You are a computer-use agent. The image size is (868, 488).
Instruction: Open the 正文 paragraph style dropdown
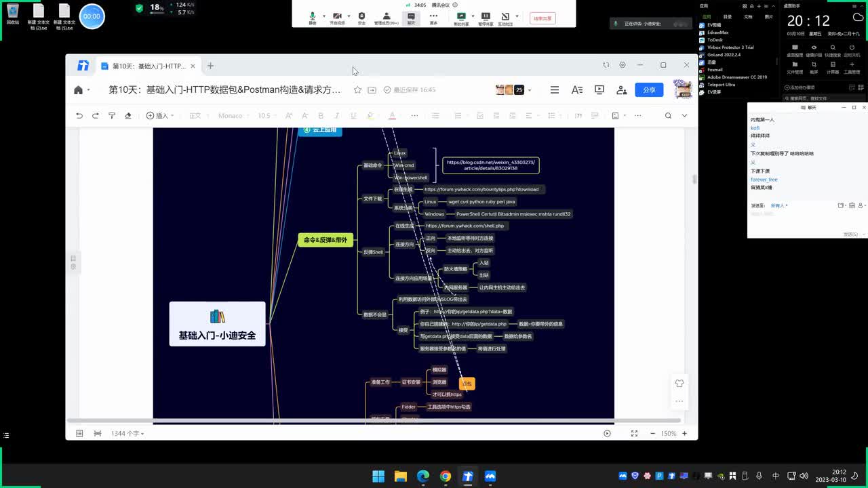(199, 116)
